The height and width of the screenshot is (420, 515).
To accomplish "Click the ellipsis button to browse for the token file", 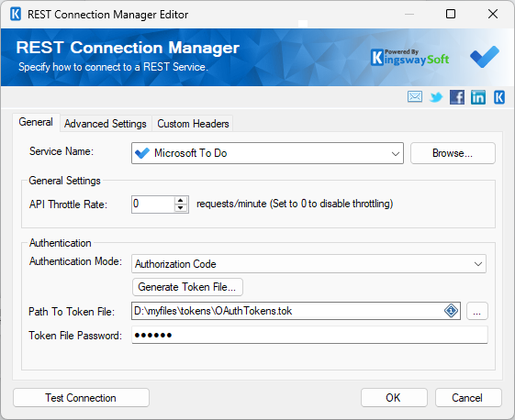I will pos(476,311).
